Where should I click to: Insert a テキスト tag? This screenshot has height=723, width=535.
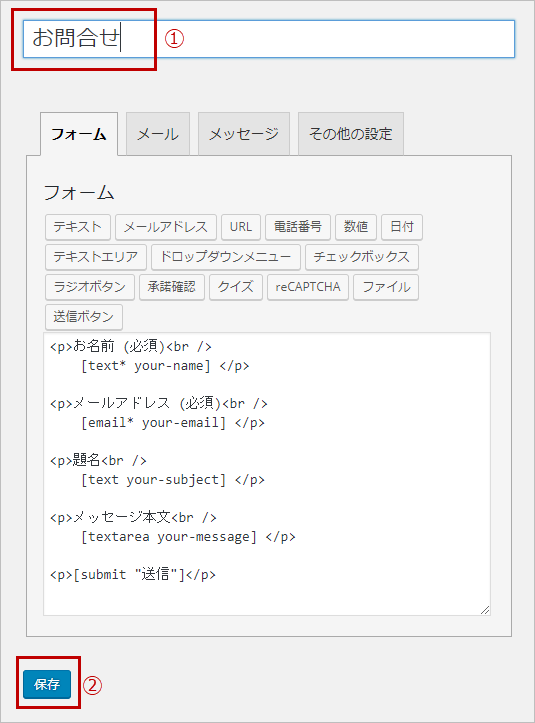pos(77,227)
